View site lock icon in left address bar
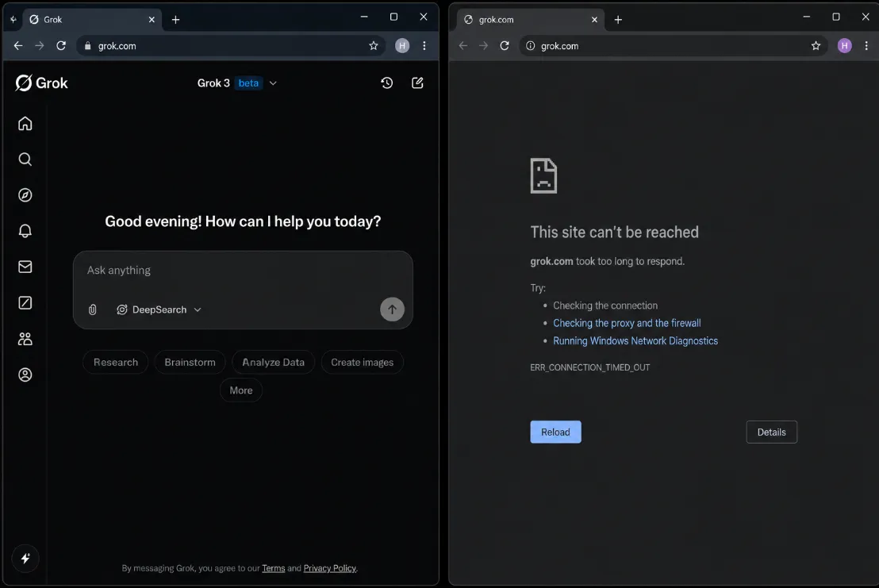 click(x=87, y=46)
